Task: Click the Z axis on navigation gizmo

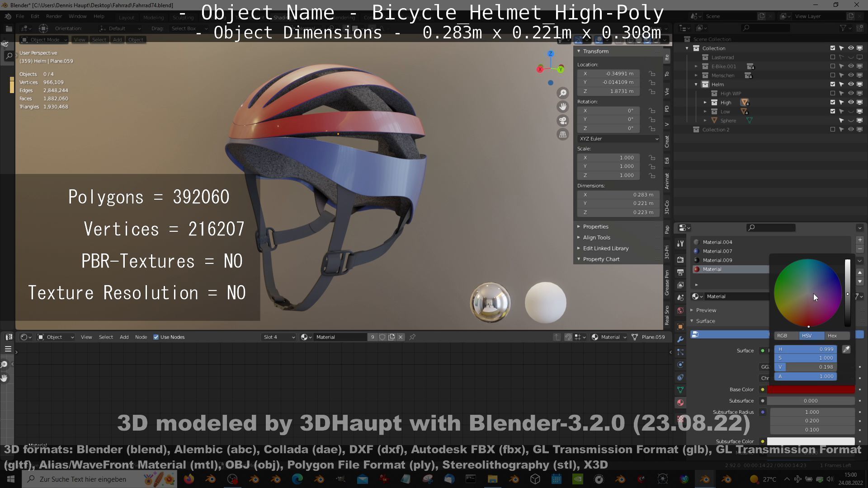Action: [x=551, y=54]
